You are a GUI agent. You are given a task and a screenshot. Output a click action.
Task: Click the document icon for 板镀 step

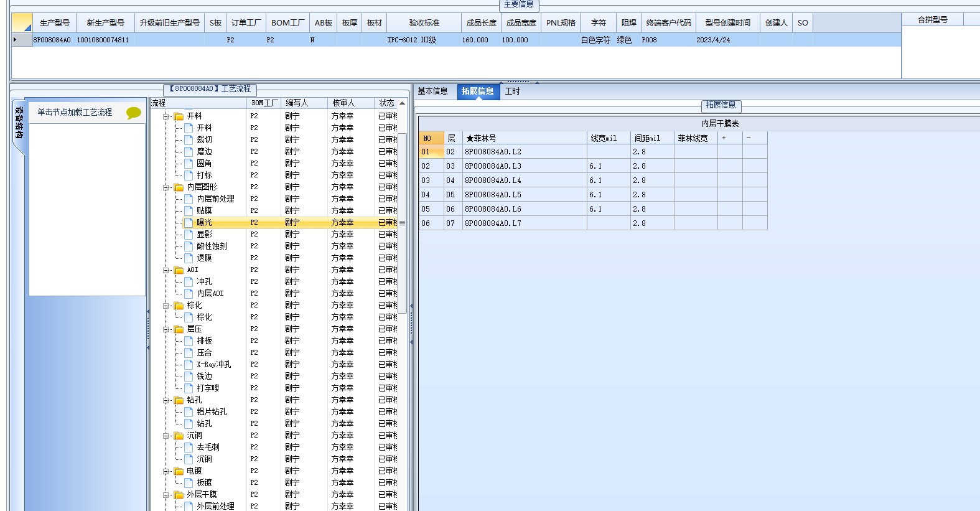click(x=189, y=483)
